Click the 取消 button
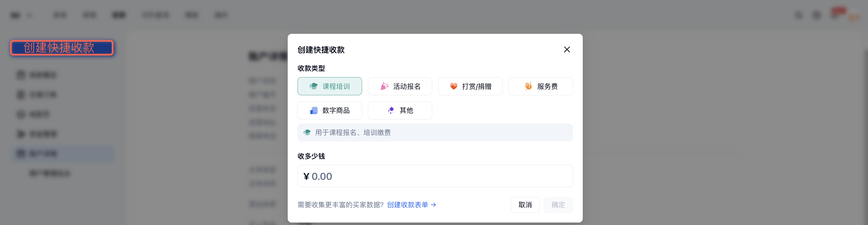 pyautogui.click(x=525, y=205)
